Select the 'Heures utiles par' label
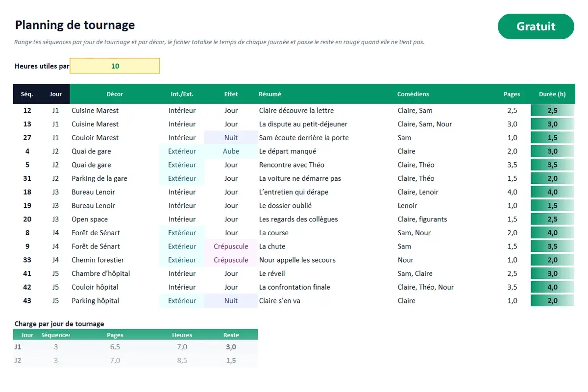The width and height of the screenshot is (588, 392). tap(42, 66)
